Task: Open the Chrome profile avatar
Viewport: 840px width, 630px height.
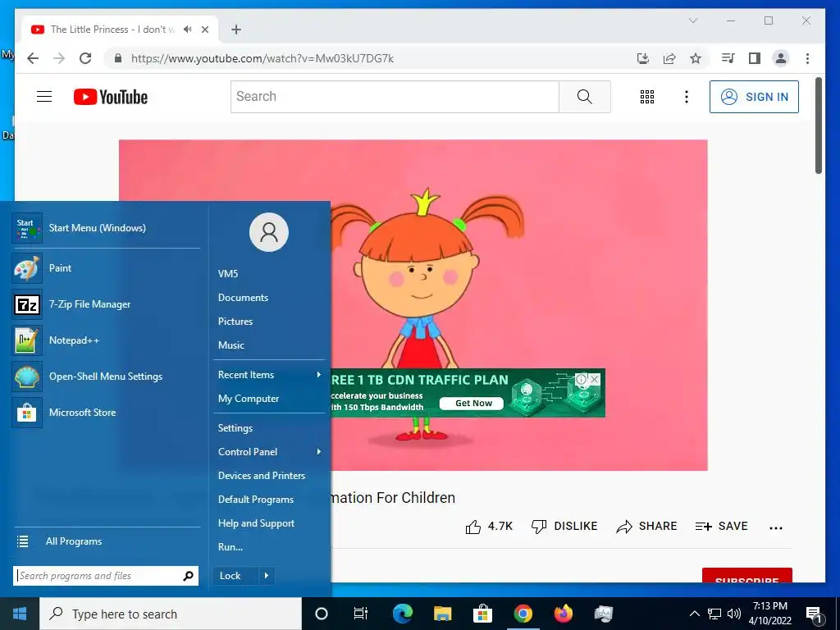Action: 781,58
